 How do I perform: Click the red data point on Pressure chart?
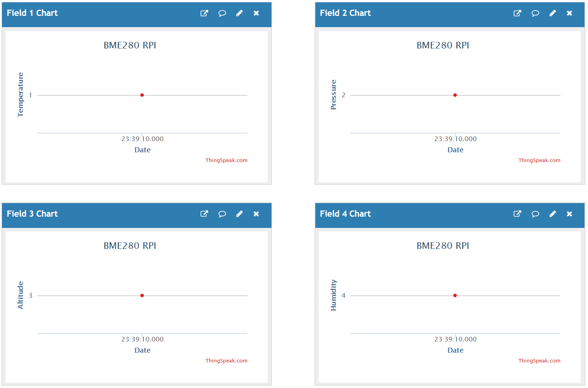455,95
